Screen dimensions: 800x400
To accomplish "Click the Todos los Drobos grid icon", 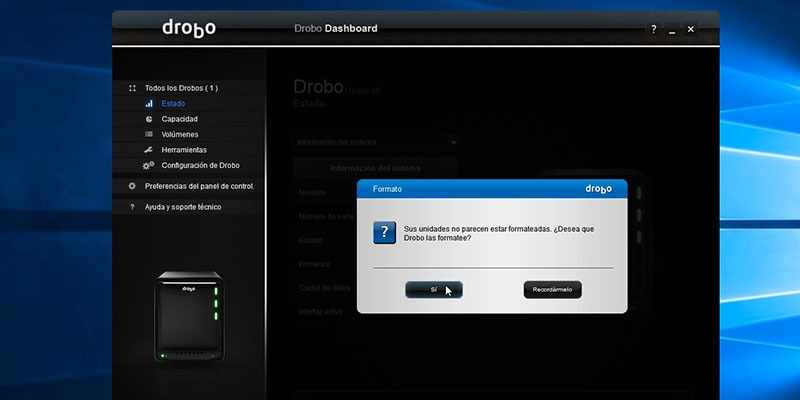I will tap(133, 88).
